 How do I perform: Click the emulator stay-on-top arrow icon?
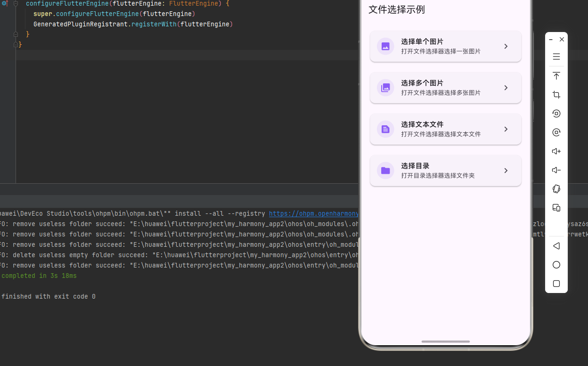pyautogui.click(x=556, y=76)
